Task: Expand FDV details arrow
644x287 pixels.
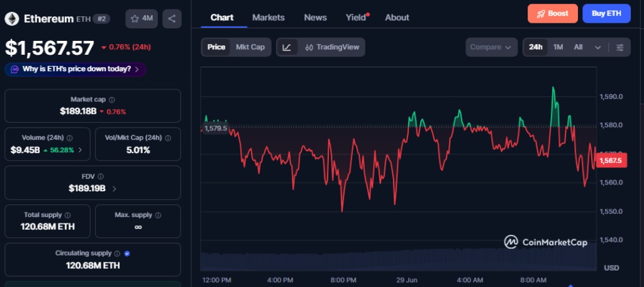Action: click(x=114, y=189)
